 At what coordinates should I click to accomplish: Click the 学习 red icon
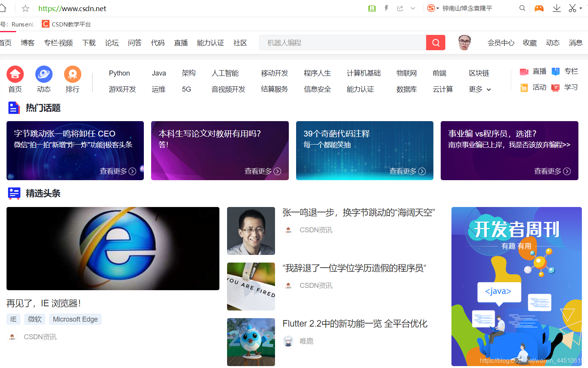(x=555, y=88)
